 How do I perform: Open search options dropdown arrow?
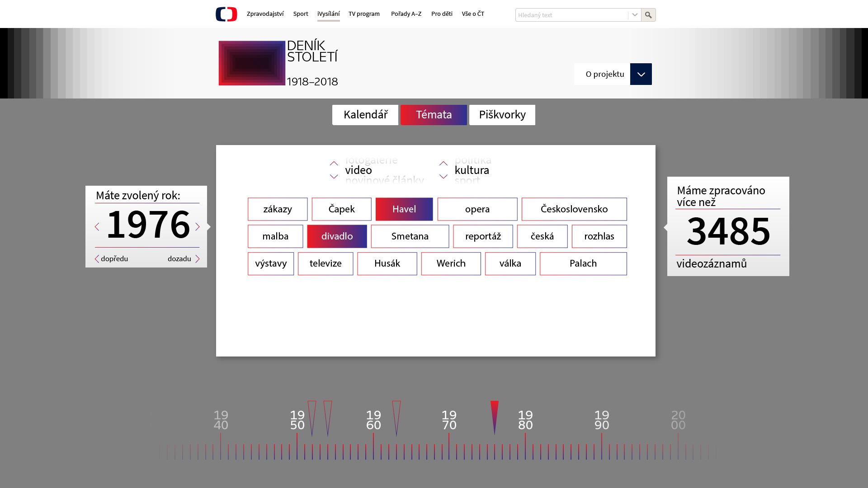(635, 15)
